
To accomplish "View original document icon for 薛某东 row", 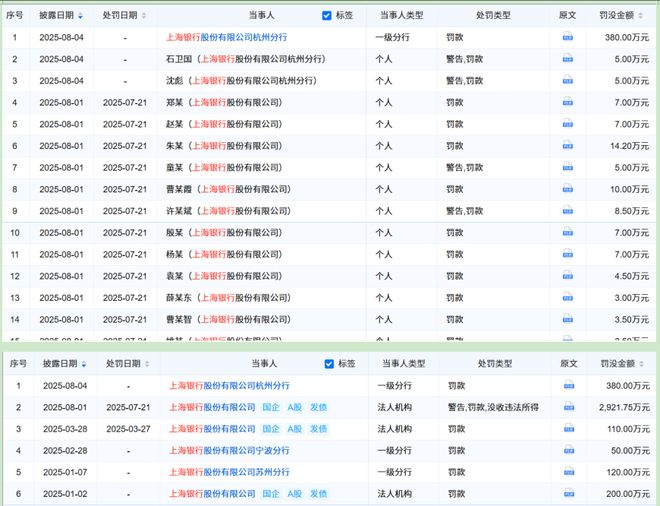I will point(568,297).
